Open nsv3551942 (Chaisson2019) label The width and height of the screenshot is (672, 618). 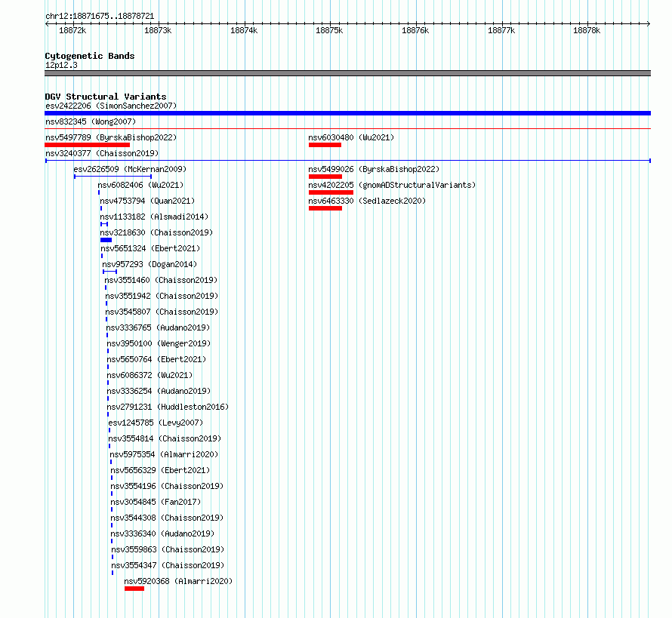click(x=162, y=296)
